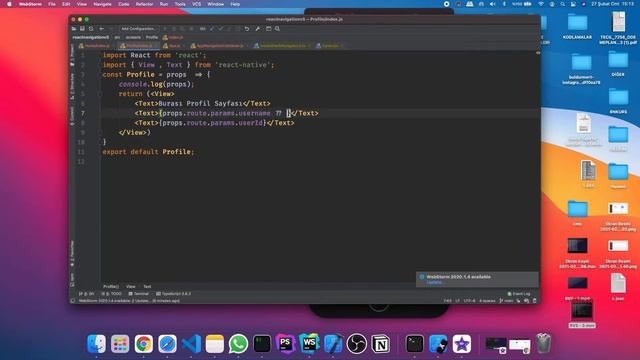Click the rollback undo arrow icon
640x360 pixels.
[x=247, y=29]
